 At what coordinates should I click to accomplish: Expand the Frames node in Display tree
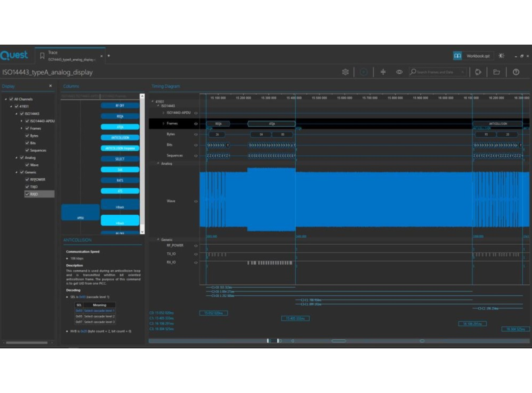(x=22, y=128)
